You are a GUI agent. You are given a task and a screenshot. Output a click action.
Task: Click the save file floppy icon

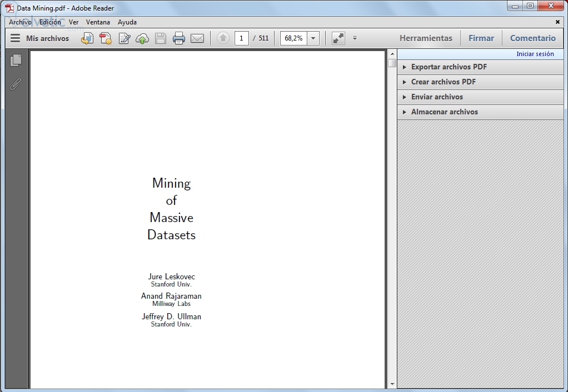(x=161, y=38)
